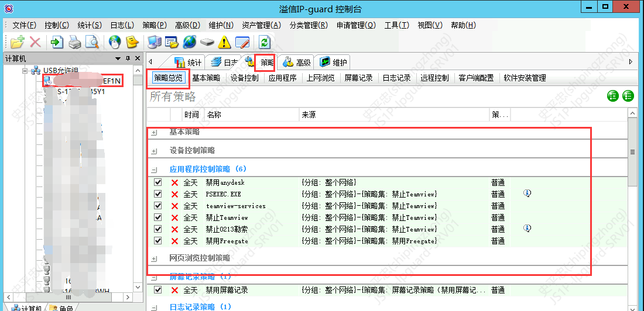Click the printer icon in toolbar
The height and width of the screenshot is (311, 644).
pyautogui.click(x=75, y=42)
